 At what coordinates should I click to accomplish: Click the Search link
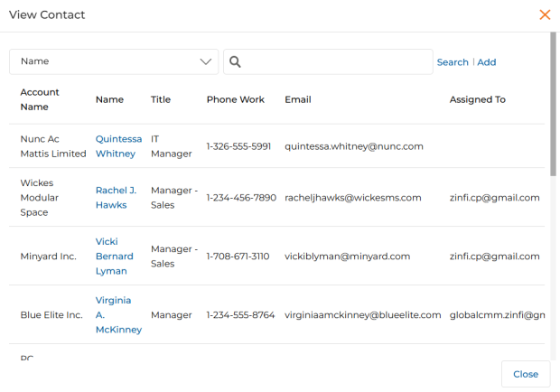pos(453,62)
